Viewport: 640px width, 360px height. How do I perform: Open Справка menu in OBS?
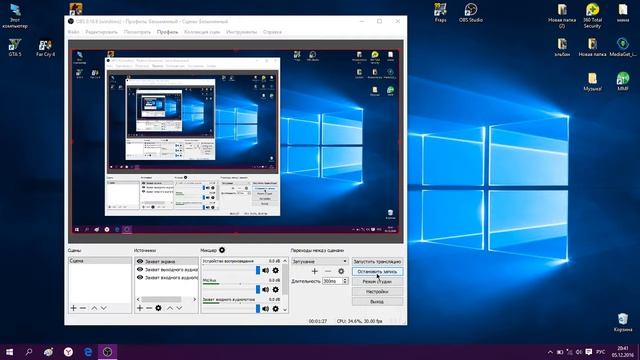272,32
